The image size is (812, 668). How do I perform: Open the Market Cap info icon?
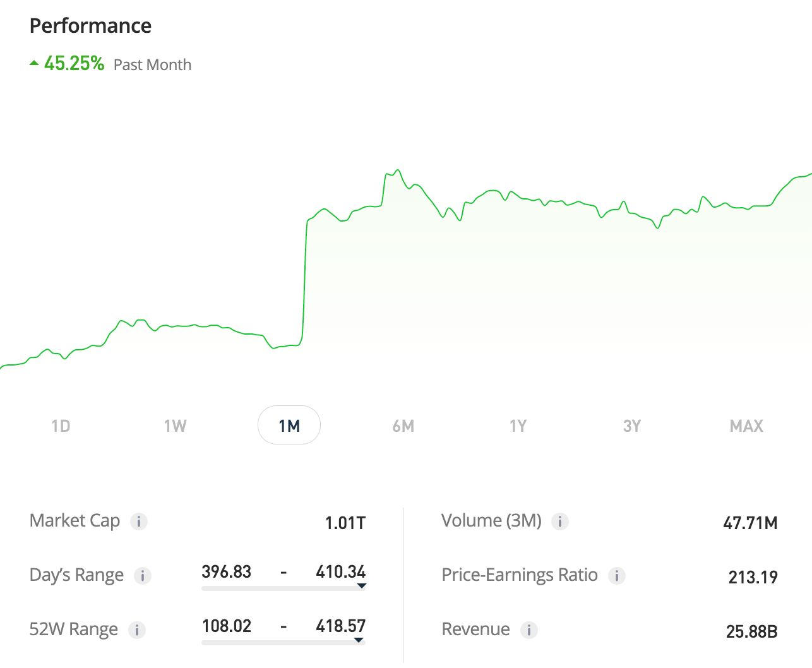click(139, 522)
